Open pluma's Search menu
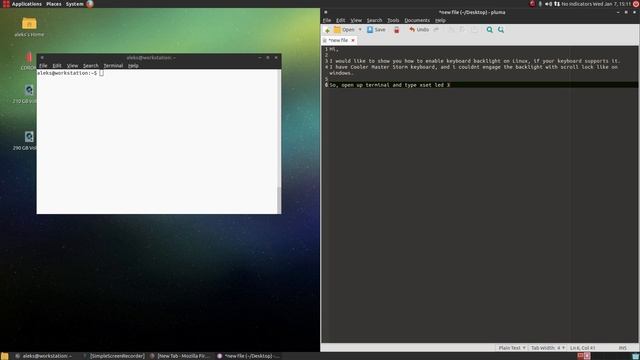The width and height of the screenshot is (640, 360). coord(374,20)
